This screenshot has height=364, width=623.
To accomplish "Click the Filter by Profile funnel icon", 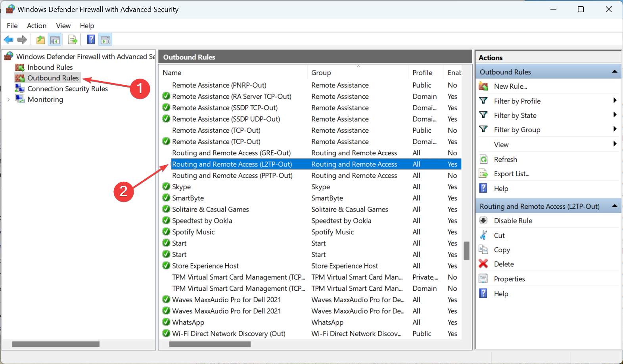I will (x=483, y=101).
